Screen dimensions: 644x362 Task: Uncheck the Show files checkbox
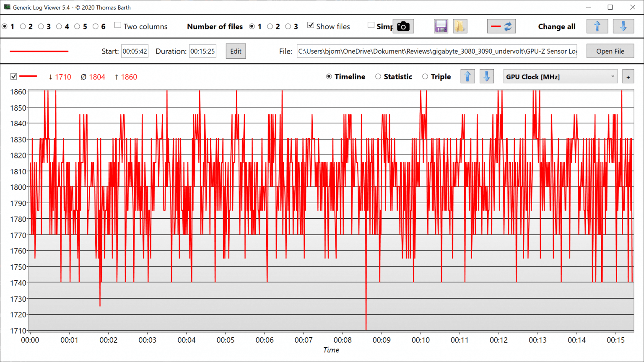tap(311, 26)
